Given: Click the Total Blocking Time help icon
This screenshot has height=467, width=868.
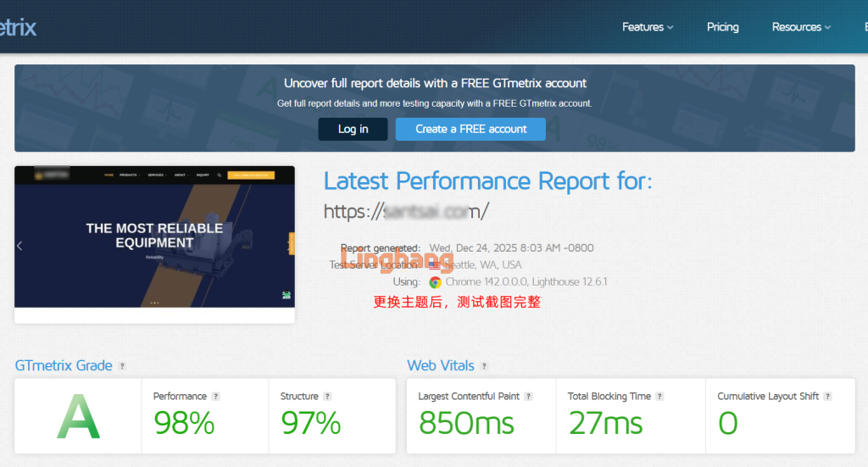Looking at the screenshot, I should pyautogui.click(x=659, y=397).
